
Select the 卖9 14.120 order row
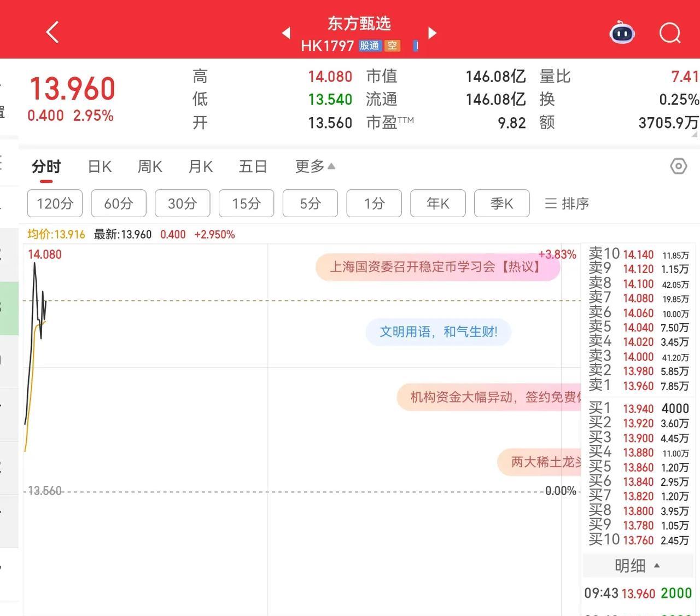[x=639, y=269]
